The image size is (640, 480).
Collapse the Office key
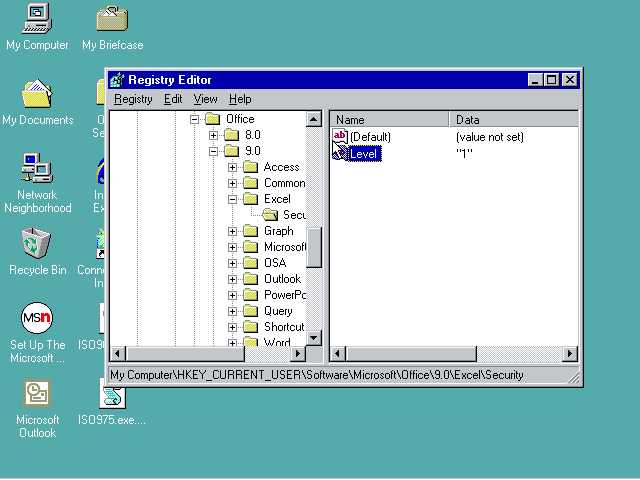click(x=195, y=119)
